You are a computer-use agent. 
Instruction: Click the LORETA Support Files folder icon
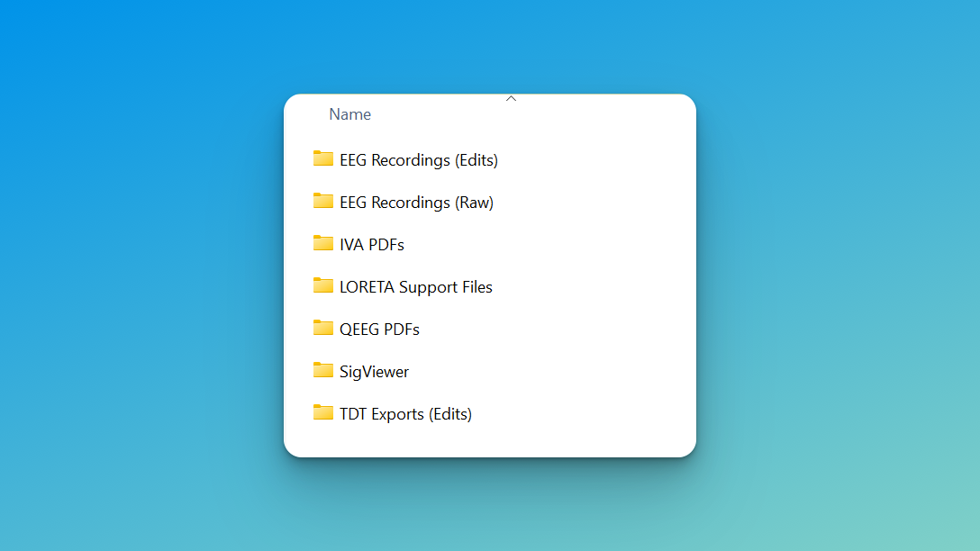[323, 286]
